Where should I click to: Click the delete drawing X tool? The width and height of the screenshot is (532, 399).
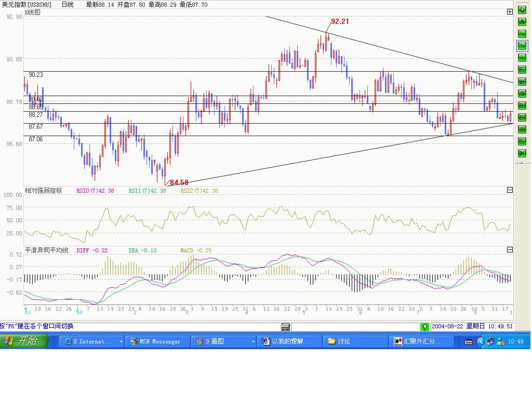pyautogui.click(x=522, y=153)
